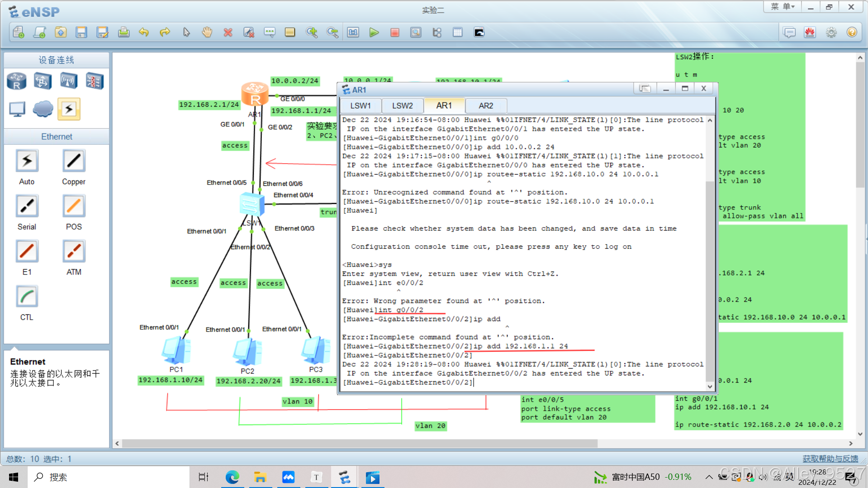Viewport: 868px width, 488px height.
Task: Start devices with green play icon
Action: 374,32
